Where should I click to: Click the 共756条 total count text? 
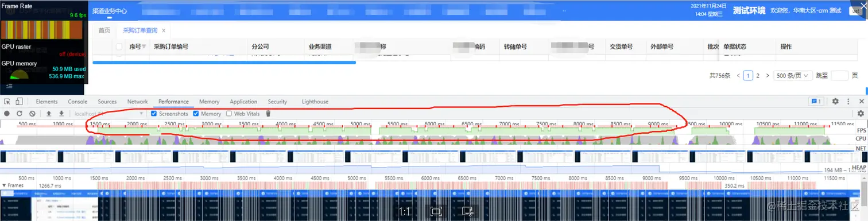[x=720, y=75]
